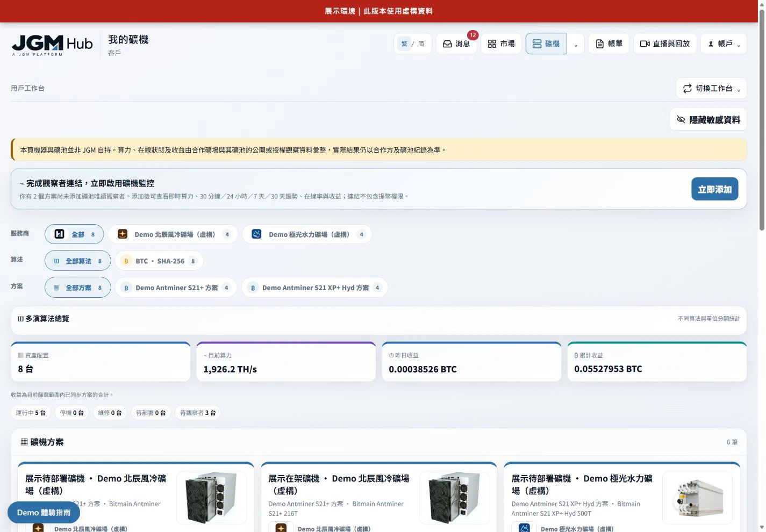The width and height of the screenshot is (766, 532).
Task: Click 目前算力 1,926.2 TH/s card
Action: [286, 362]
